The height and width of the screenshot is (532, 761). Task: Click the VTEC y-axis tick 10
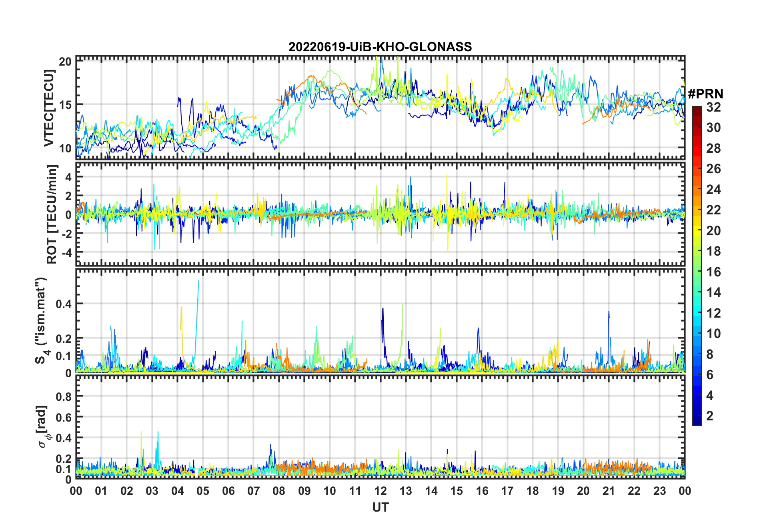coord(65,148)
